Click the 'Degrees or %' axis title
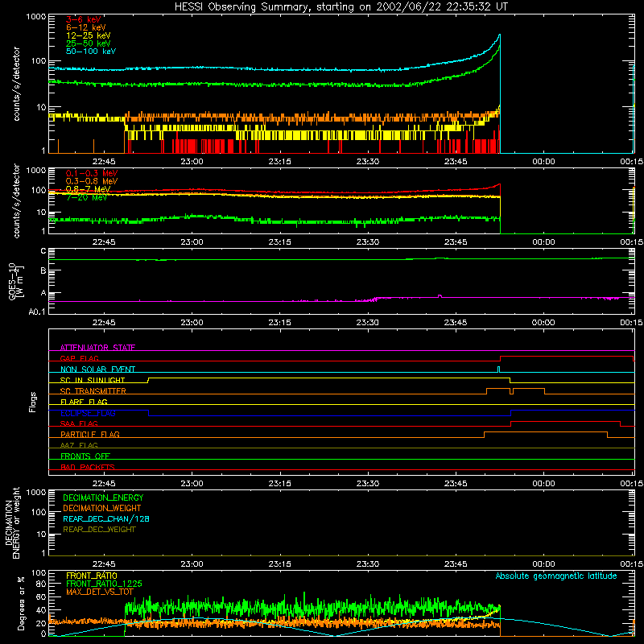The image size is (644, 644). 21,603
